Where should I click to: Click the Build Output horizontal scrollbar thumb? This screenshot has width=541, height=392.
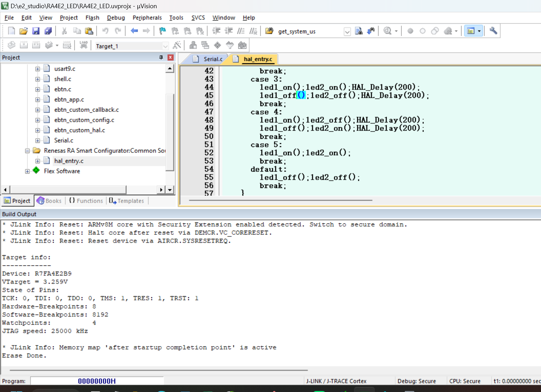tap(159, 370)
